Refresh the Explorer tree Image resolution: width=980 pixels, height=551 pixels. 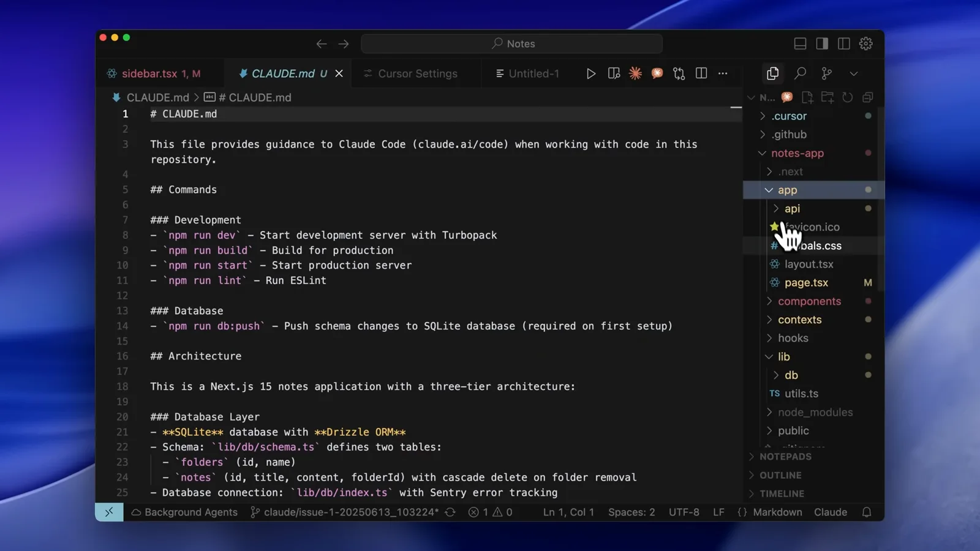848,97
